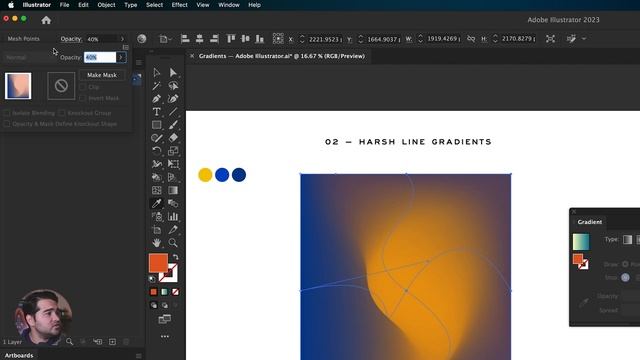The width and height of the screenshot is (640, 360).
Task: Open the Edit Toolbar three-dots button
Action: click(x=165, y=336)
